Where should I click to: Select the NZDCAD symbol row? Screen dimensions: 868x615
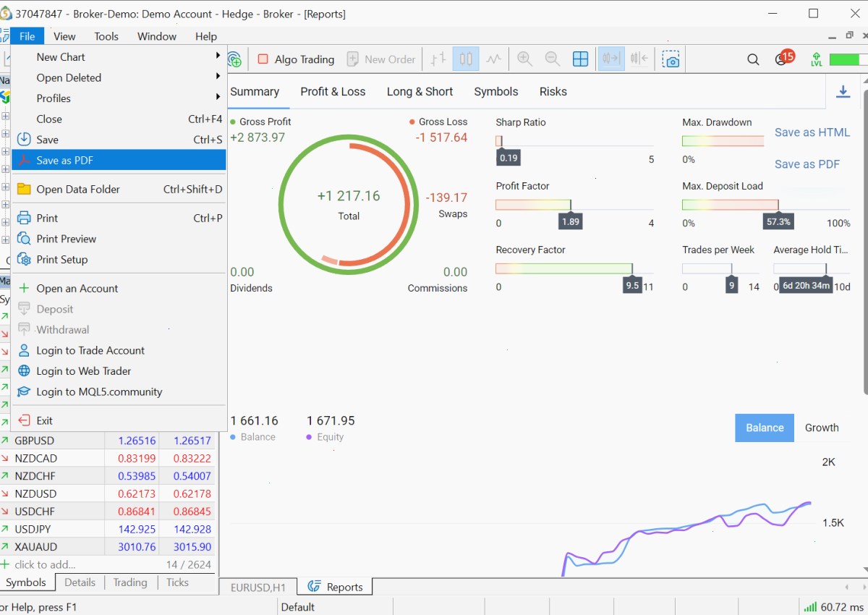click(x=109, y=459)
